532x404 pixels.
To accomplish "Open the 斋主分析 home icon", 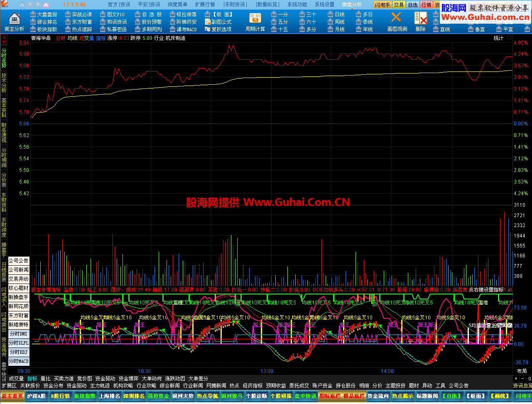I will [x=14, y=22].
